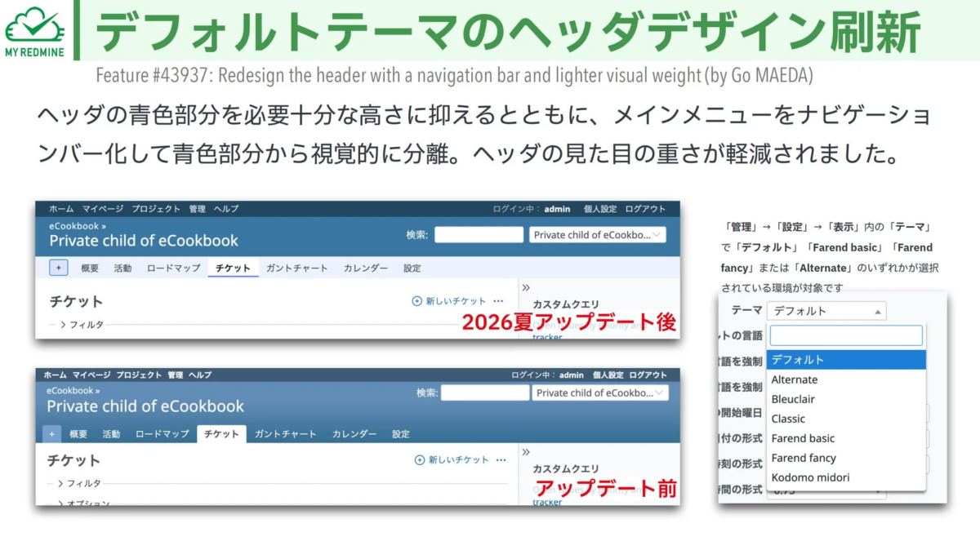
Task: Click the plus icon in upper screenshot navbar
Action: click(x=59, y=268)
